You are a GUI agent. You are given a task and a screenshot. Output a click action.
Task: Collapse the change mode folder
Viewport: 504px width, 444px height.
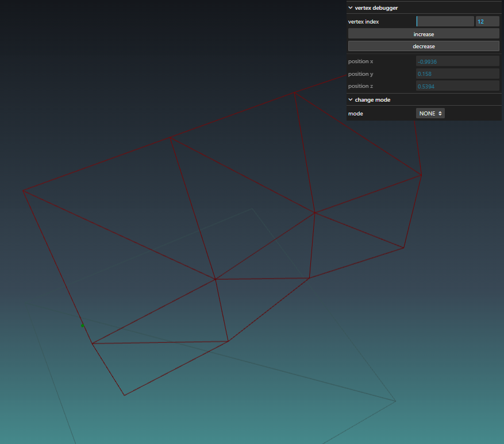[x=424, y=99]
